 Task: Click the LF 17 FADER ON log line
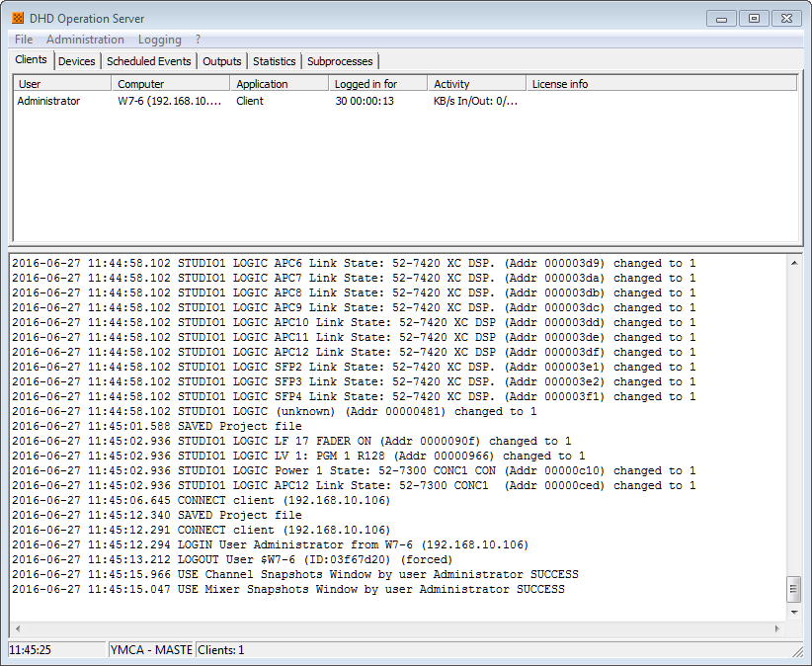tap(291, 442)
